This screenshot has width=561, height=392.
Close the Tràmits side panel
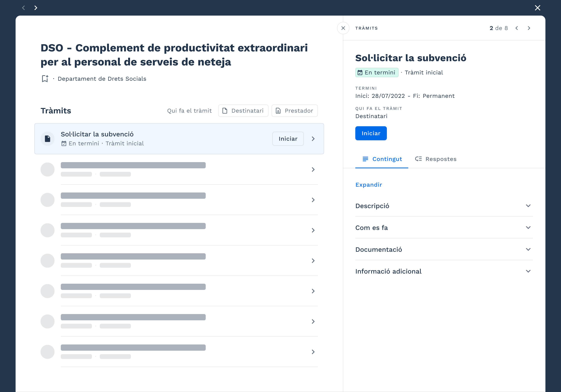(x=343, y=28)
